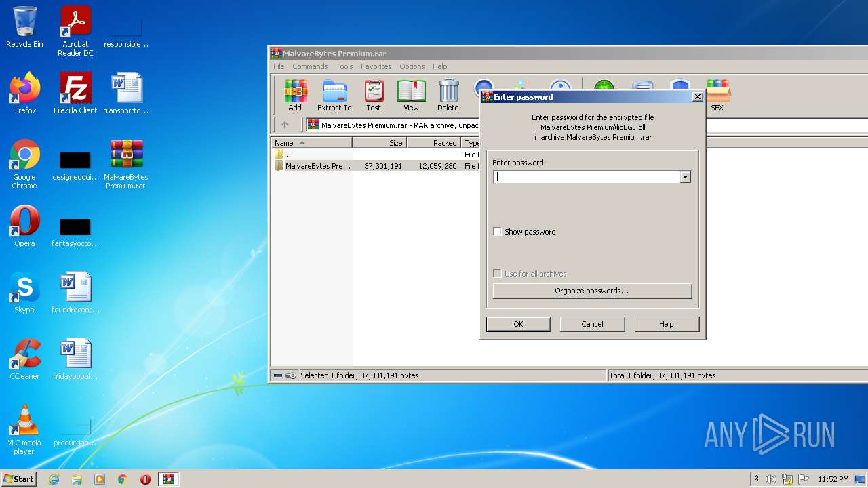Viewport: 868px width, 488px height.
Task: Sort the file list by Packed column
Action: [433, 143]
